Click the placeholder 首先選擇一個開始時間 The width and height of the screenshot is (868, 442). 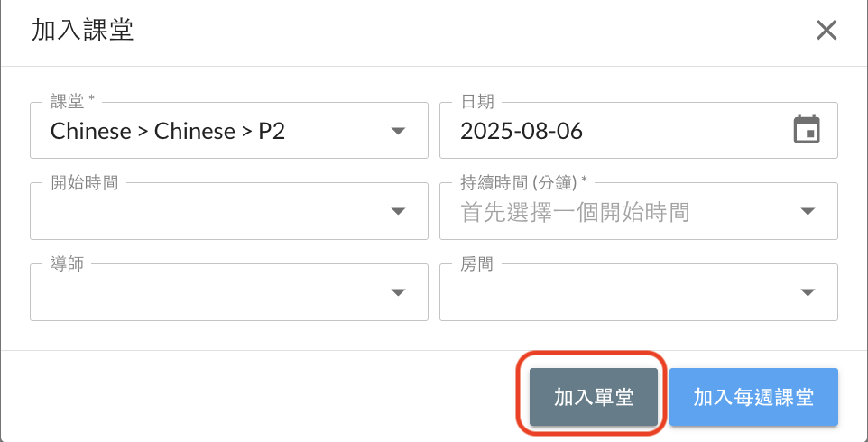pyautogui.click(x=575, y=212)
